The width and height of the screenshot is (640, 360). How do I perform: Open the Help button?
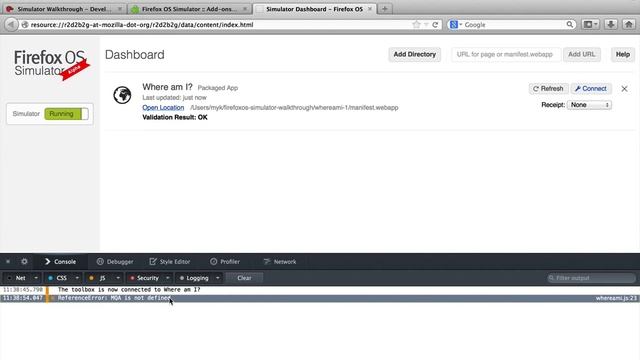click(623, 54)
